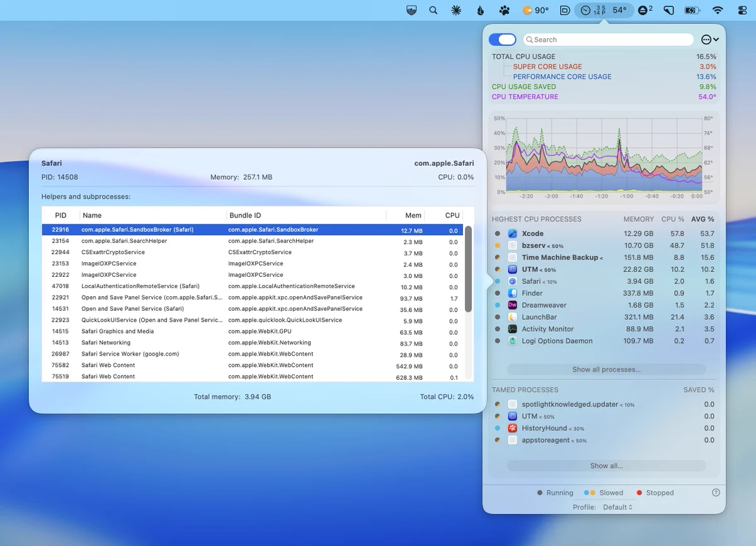The image size is (756, 546).
Task: Open the ellipsis options dropdown near search
Action: [710, 40]
